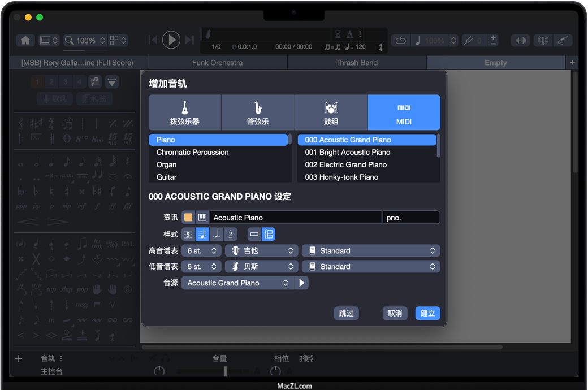Expand the bass staff Standard tuning dropdown
The height and width of the screenshot is (390, 588).
pyautogui.click(x=371, y=266)
